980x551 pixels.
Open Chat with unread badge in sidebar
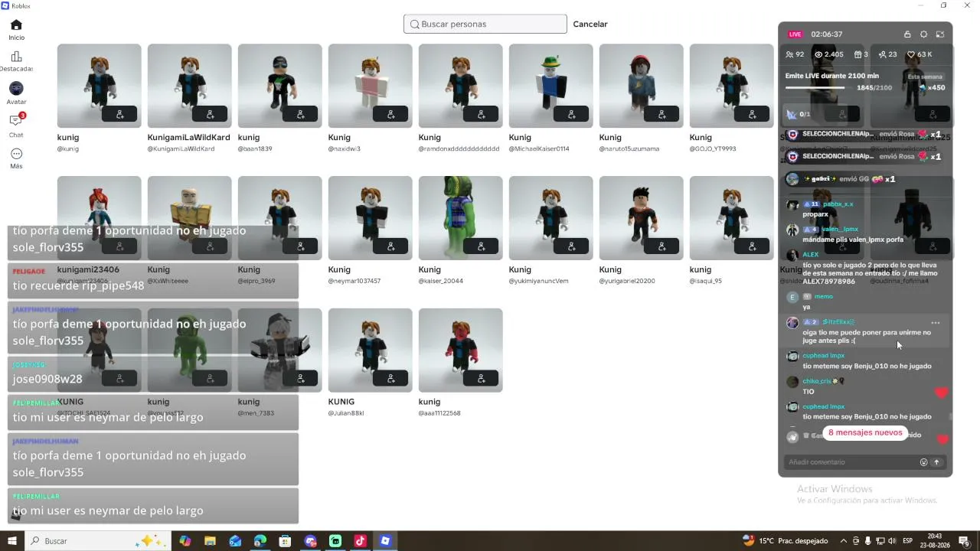[16, 126]
